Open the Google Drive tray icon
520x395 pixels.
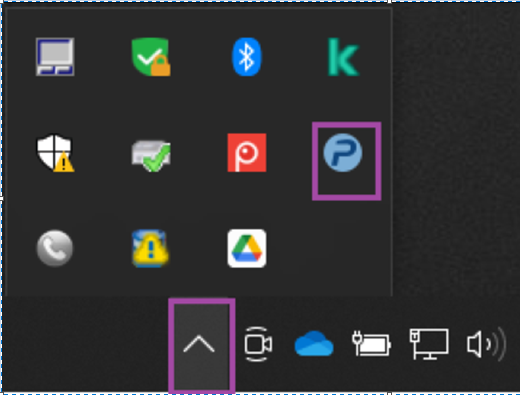click(247, 248)
